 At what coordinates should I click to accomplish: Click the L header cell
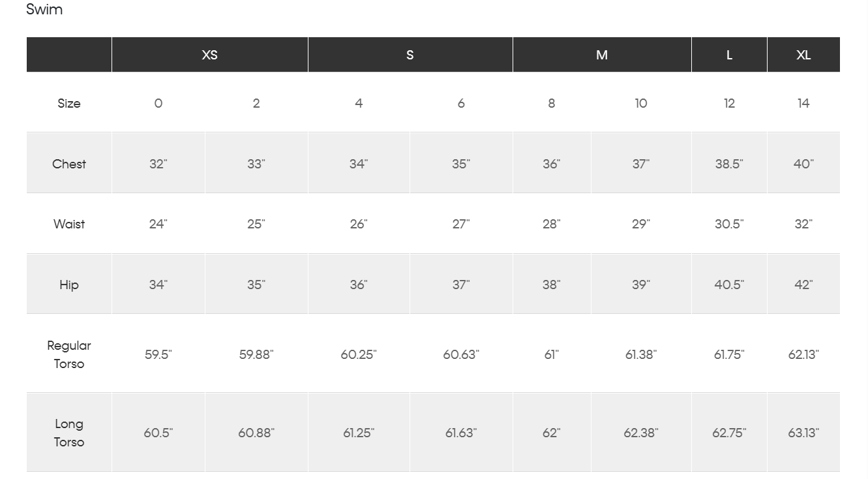[729, 55]
